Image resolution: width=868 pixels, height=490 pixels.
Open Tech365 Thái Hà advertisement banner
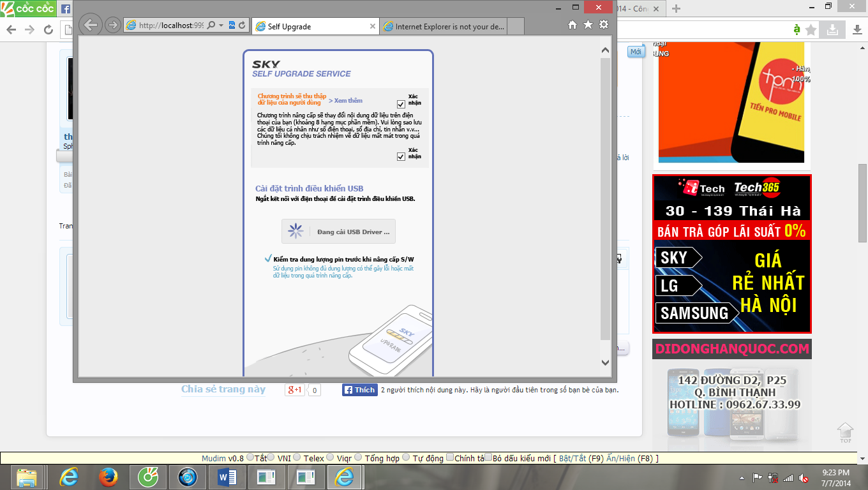[x=731, y=254]
